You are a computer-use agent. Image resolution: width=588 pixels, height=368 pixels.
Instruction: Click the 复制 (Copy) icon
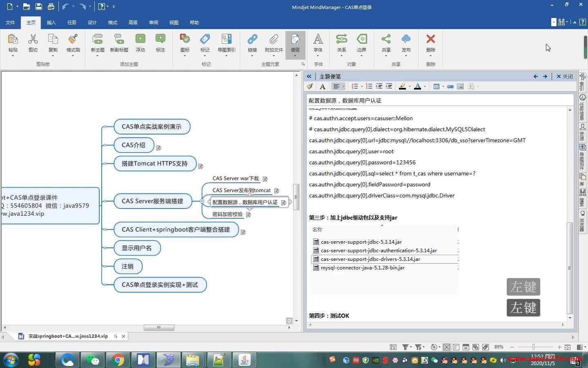pos(53,39)
